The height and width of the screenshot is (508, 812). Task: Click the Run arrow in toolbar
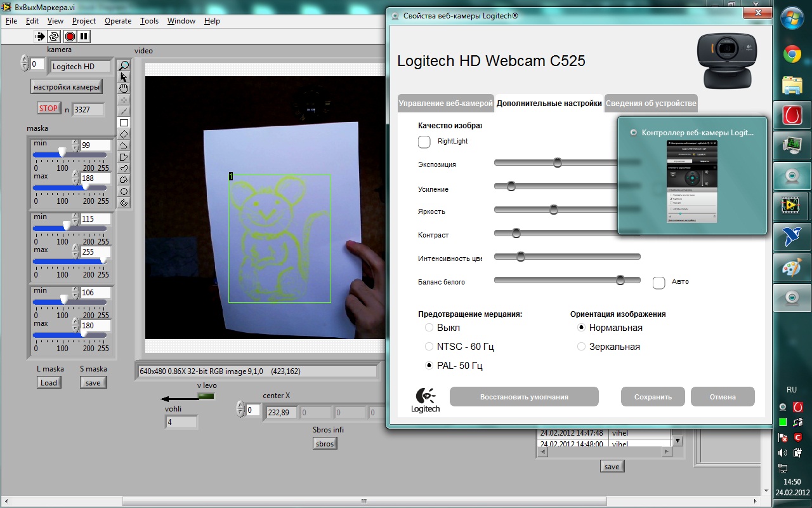tap(40, 36)
